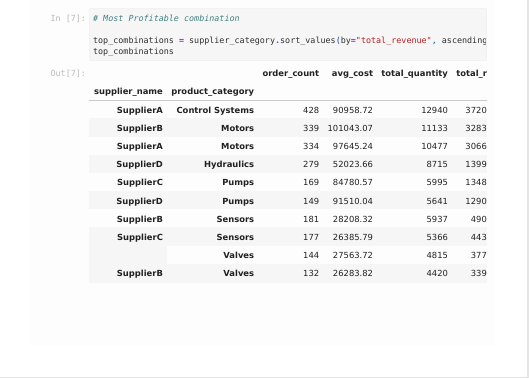Image resolution: width=529 pixels, height=378 pixels.
Task: Click avg cost value 28208.32
Action: point(353,219)
